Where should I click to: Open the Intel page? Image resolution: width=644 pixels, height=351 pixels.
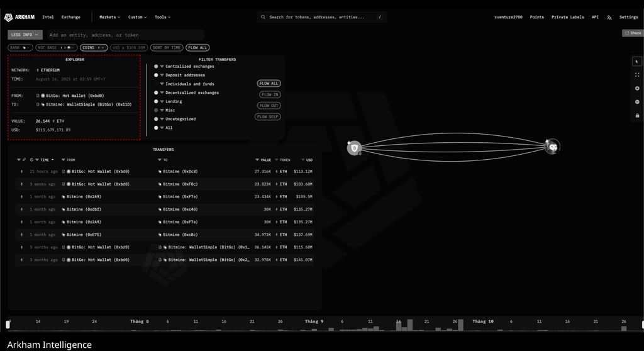(x=48, y=17)
